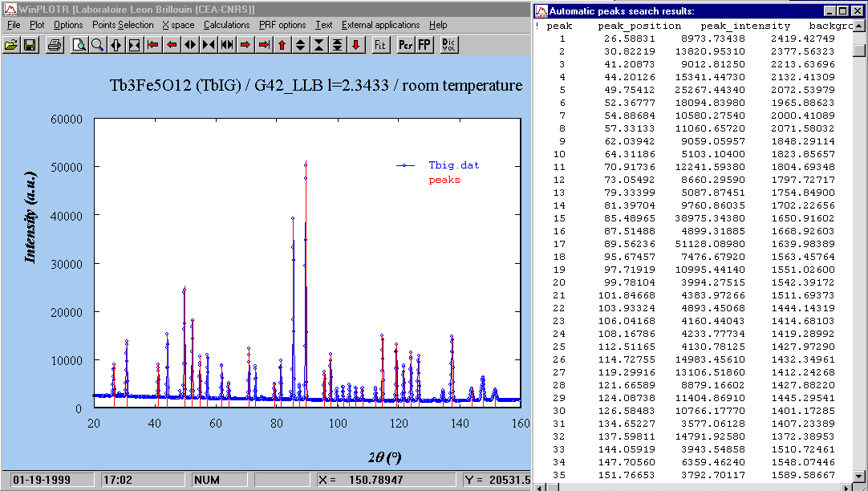Open the Help menu
This screenshot has width=868, height=491.
(438, 25)
